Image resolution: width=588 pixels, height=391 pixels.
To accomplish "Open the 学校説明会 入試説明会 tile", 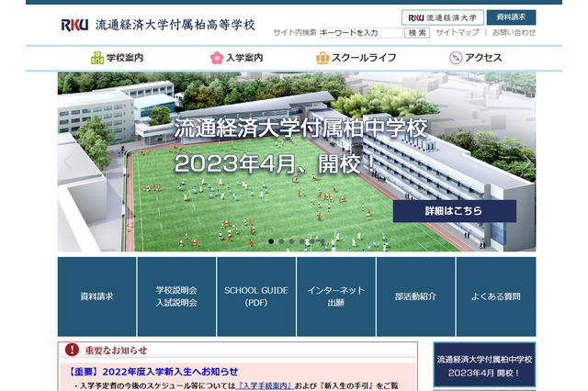I will click(x=176, y=296).
